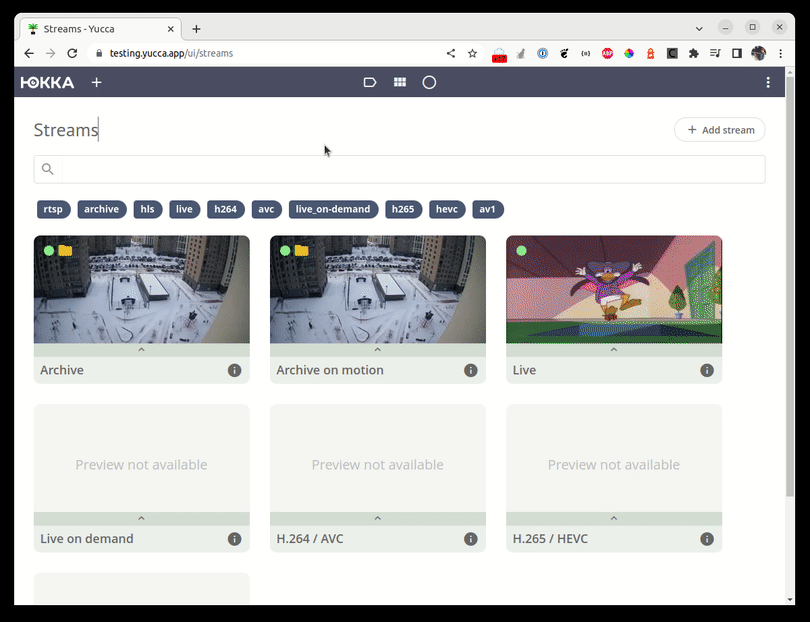Click the green status dot on Live preview
Viewport: 810px width, 622px height.
coord(521,251)
